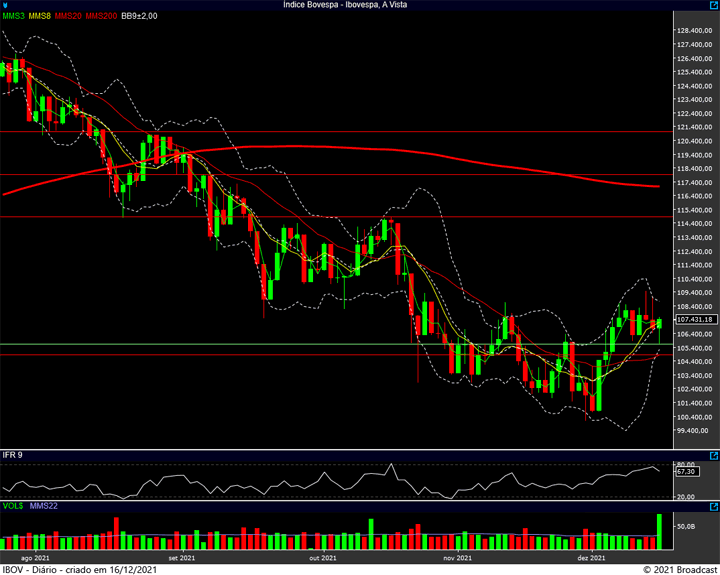The width and height of the screenshot is (720, 575).
Task: Click the IFR value tag 57,30
Action: [687, 472]
